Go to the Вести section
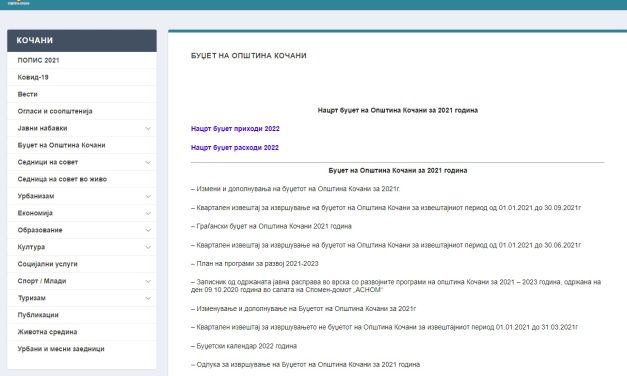This screenshot has width=627, height=376. [x=82, y=94]
